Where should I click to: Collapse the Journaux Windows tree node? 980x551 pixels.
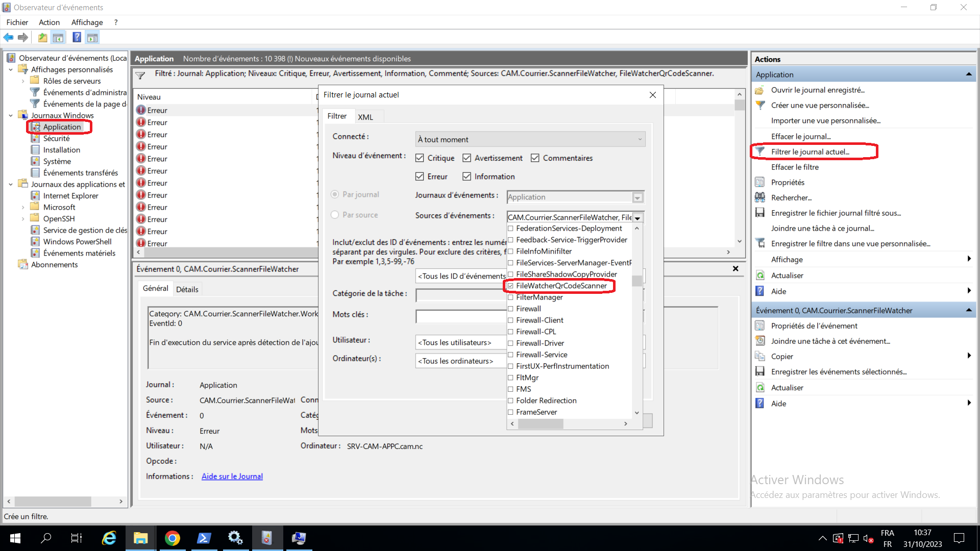click(x=11, y=115)
